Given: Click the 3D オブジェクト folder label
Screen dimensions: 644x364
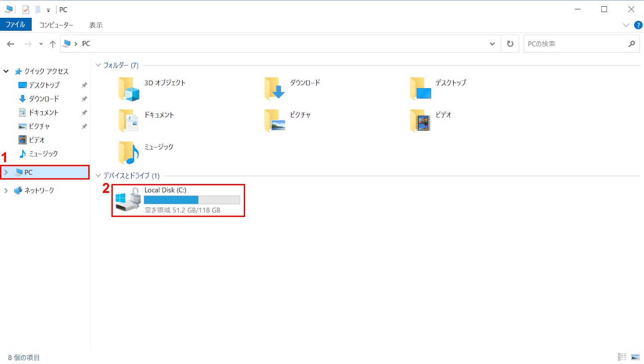Looking at the screenshot, I should pos(165,83).
